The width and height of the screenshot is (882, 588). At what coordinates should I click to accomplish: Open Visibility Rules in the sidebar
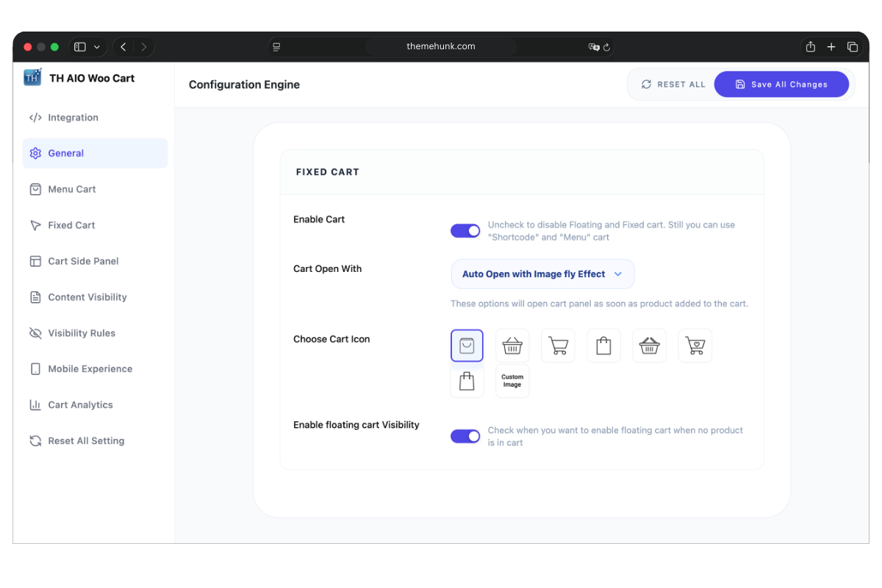click(82, 334)
